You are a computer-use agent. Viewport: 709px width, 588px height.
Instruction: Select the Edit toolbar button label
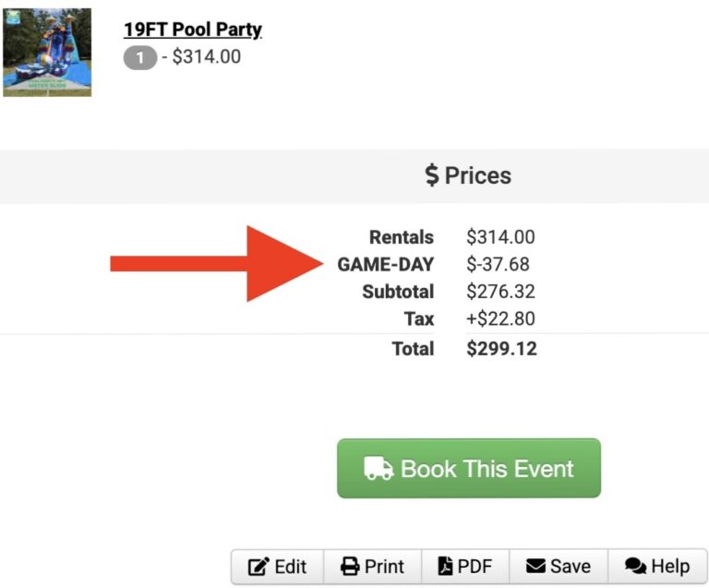(290, 566)
